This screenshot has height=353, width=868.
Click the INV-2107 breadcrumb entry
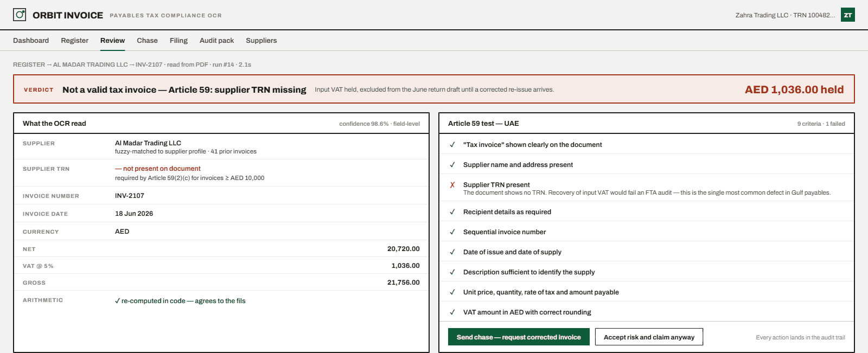click(x=149, y=65)
